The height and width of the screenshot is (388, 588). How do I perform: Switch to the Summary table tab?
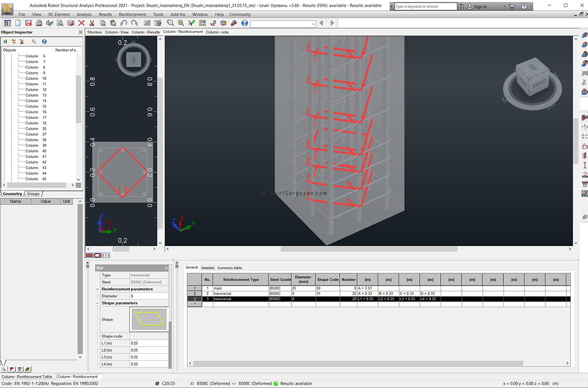(229, 268)
